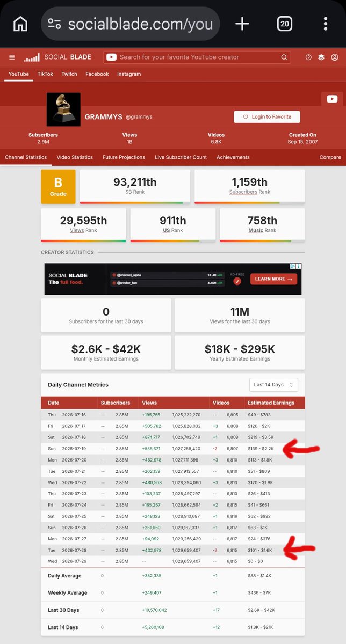
Task: Click the Subscribers column header
Action: (x=116, y=402)
